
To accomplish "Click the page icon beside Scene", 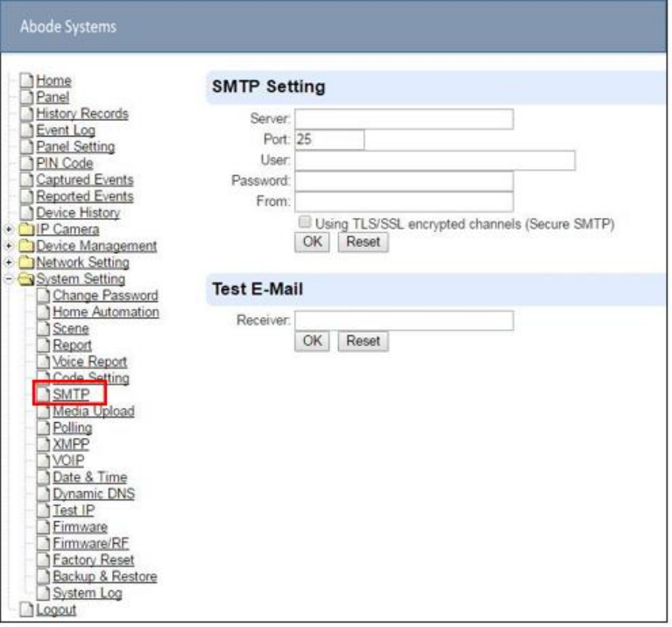I will 43,328.
